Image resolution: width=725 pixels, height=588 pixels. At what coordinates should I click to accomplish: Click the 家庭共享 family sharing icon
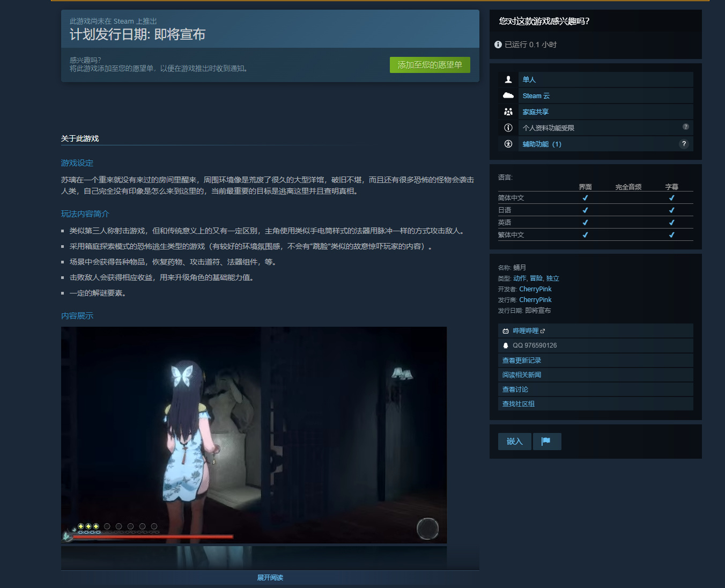[508, 112]
